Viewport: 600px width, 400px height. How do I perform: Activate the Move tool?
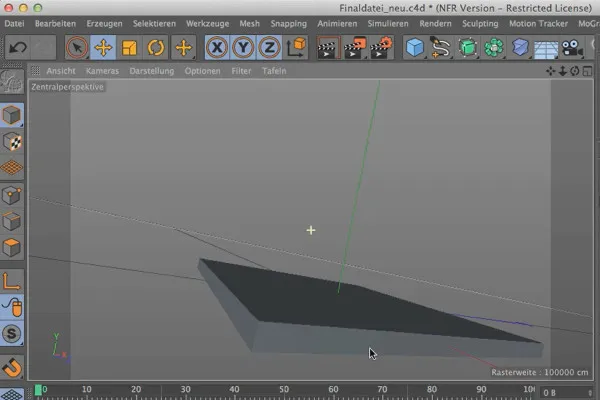103,47
